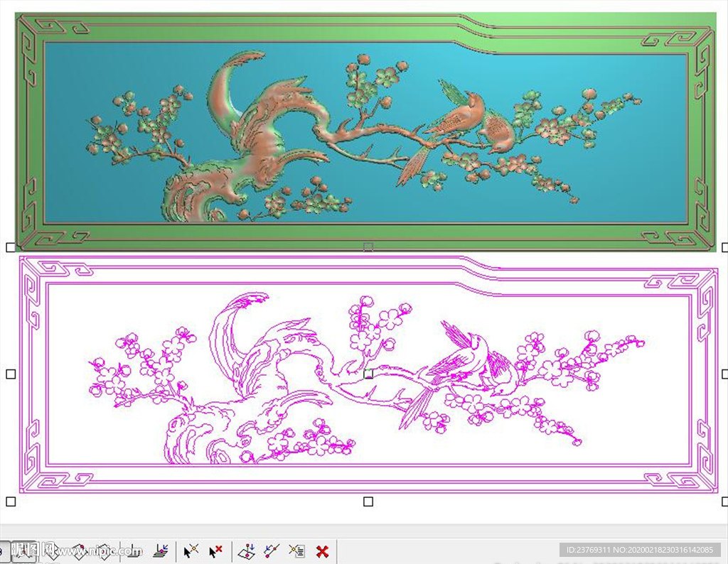Click the top-center selection handle
The width and height of the screenshot is (728, 564).
(x=368, y=246)
